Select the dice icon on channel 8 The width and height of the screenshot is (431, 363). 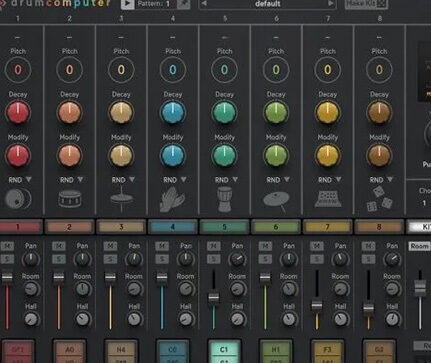(379, 199)
